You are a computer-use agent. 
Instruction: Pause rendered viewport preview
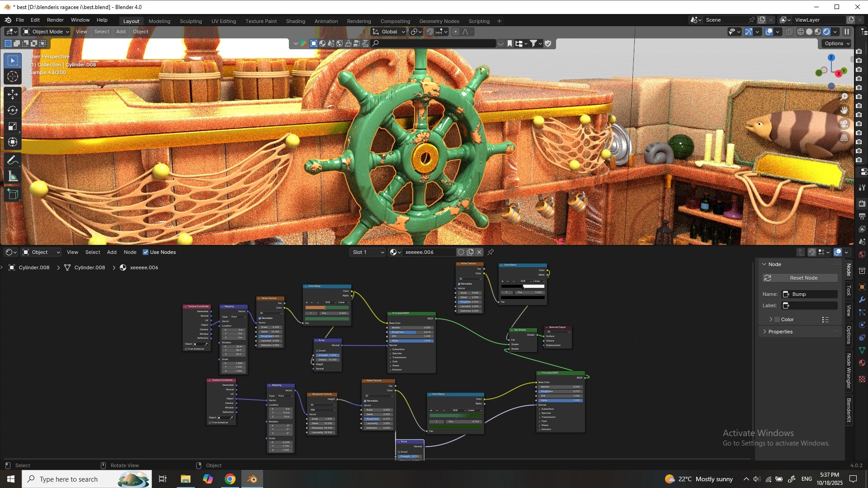tap(846, 32)
